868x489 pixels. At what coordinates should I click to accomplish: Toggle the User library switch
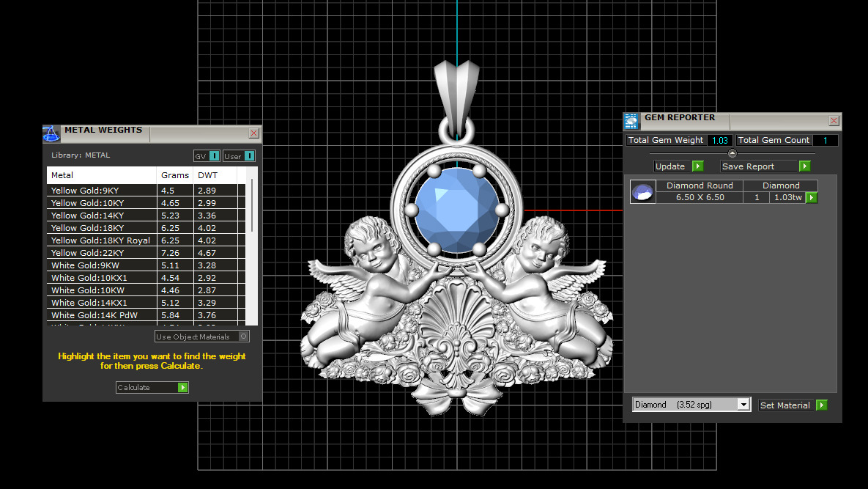(x=249, y=156)
